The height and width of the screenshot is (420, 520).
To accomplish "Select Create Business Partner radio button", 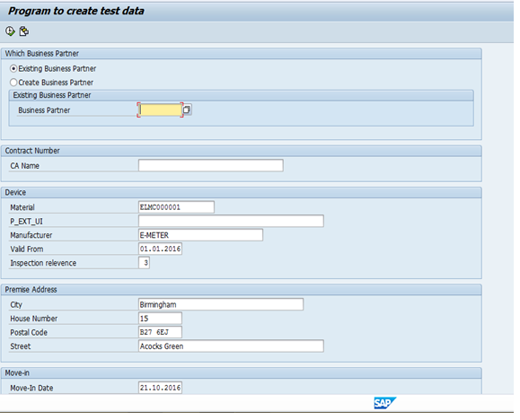I will point(13,83).
